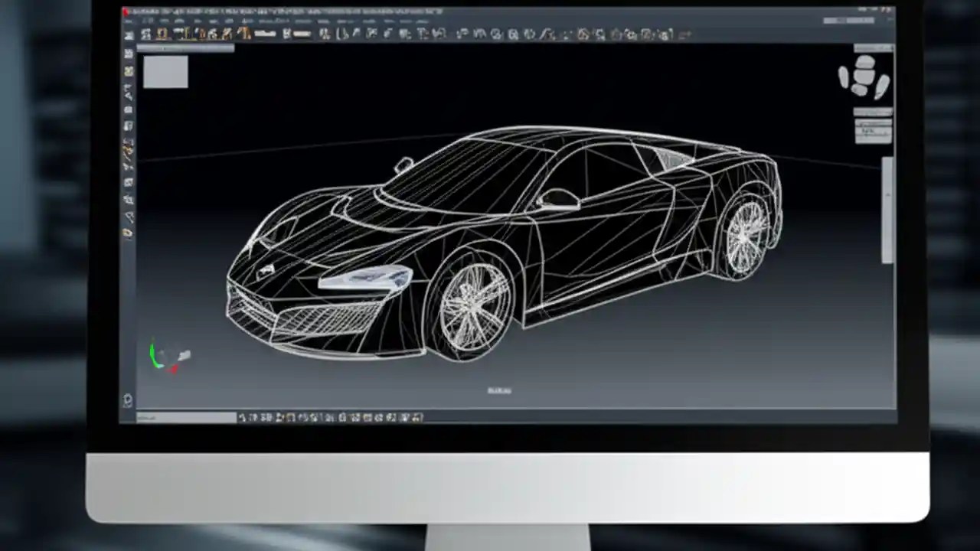
Task: Click the model name label below the car
Action: (x=498, y=390)
